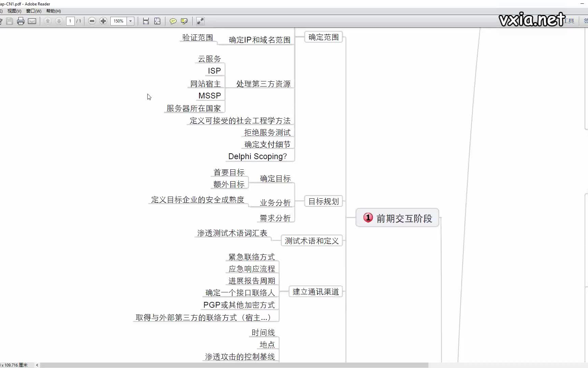Click the 定义目标企业的安全成熟度 text
The image size is (588, 368).
pos(198,200)
